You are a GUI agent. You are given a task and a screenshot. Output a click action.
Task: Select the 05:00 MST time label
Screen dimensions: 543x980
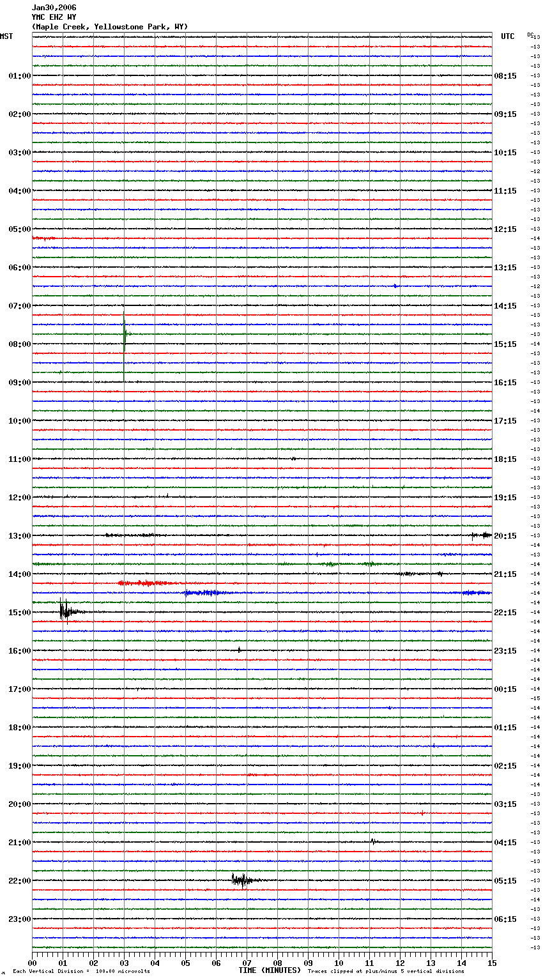20,229
